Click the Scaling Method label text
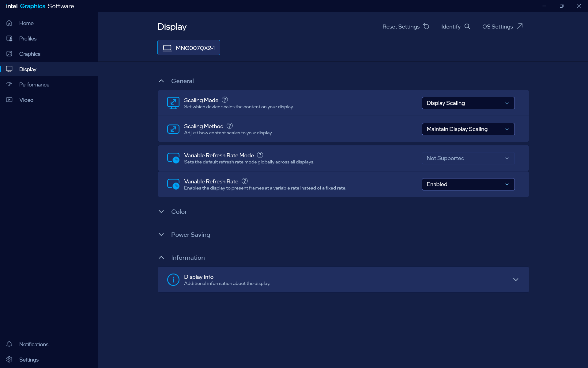Image resolution: width=588 pixels, height=368 pixels. [x=204, y=126]
